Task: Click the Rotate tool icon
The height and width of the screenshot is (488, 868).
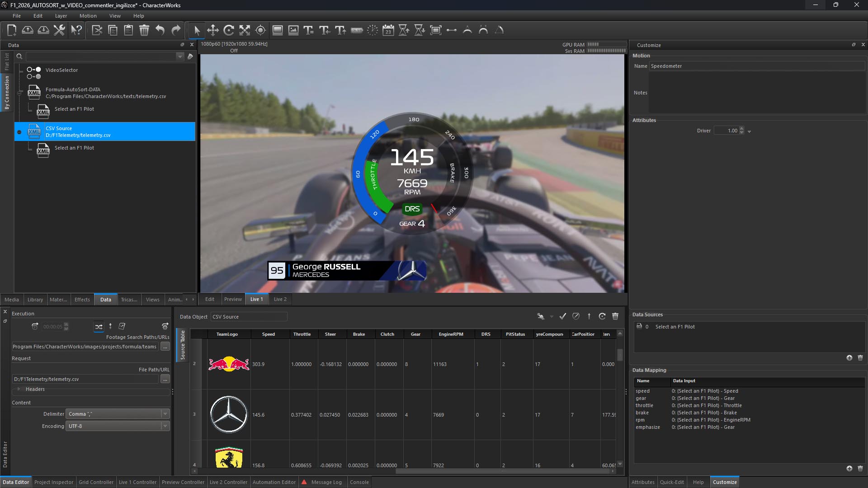Action: click(x=229, y=30)
